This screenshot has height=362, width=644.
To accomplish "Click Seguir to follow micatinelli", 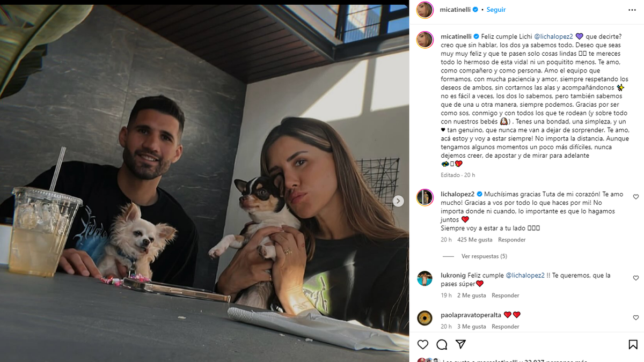I will click(x=496, y=10).
